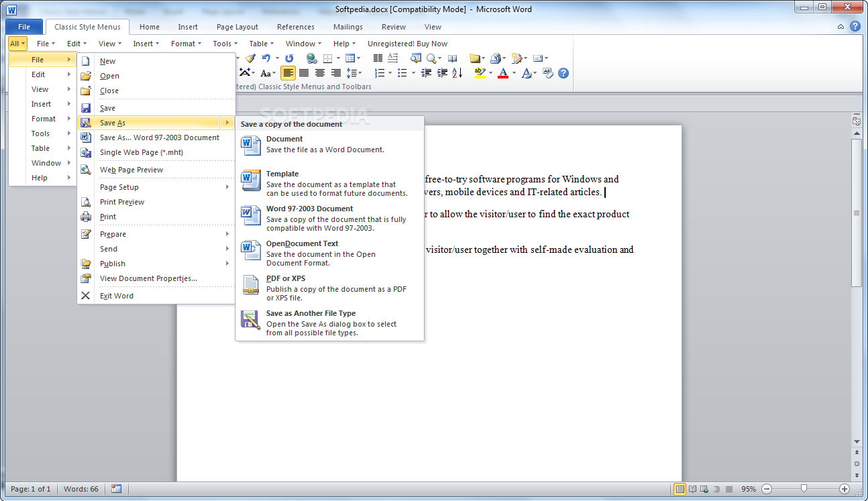
Task: Collapse the All dropdown menu button
Action: 17,44
